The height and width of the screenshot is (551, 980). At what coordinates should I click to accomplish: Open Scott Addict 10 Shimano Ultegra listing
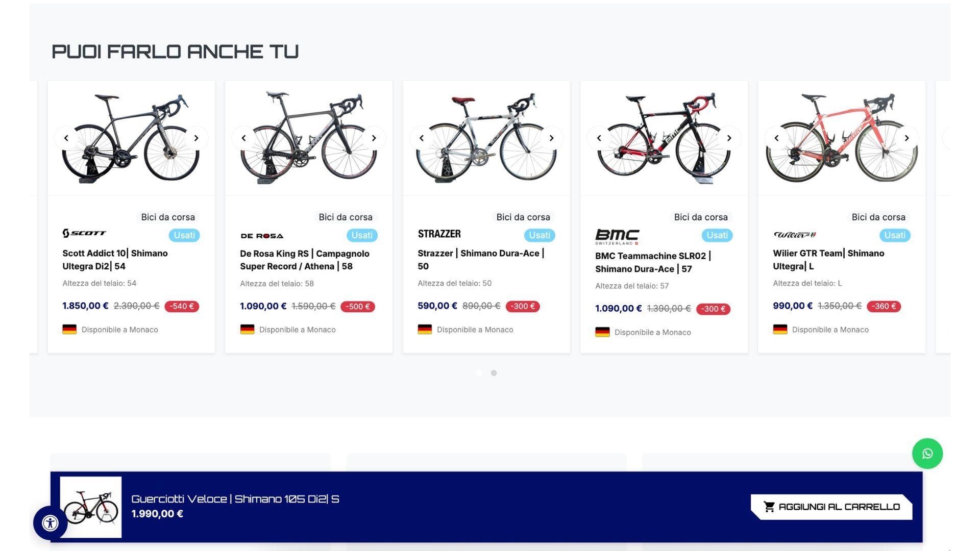click(x=115, y=260)
